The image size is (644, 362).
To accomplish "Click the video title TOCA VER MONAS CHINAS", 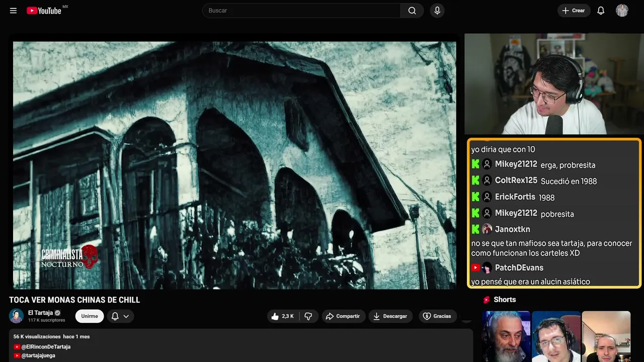I will click(74, 300).
